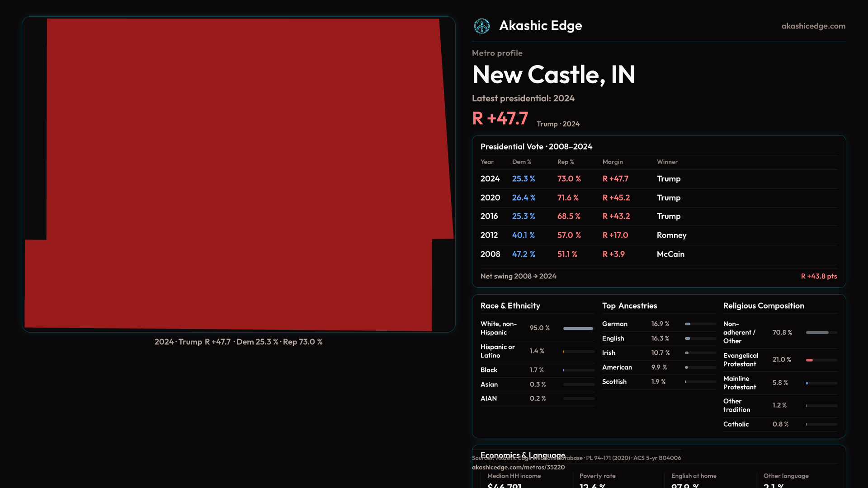Click the New Castle, IN title
Screen dimensions: 868x488
point(553,75)
